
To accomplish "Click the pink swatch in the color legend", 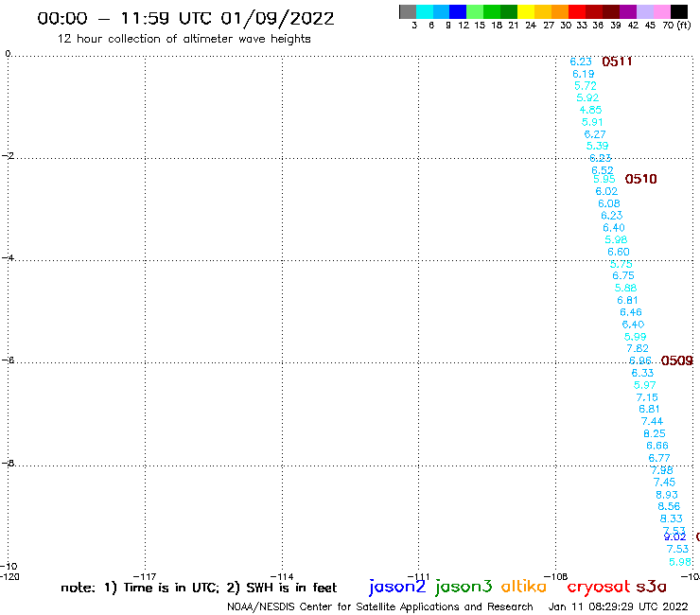I will [662, 11].
